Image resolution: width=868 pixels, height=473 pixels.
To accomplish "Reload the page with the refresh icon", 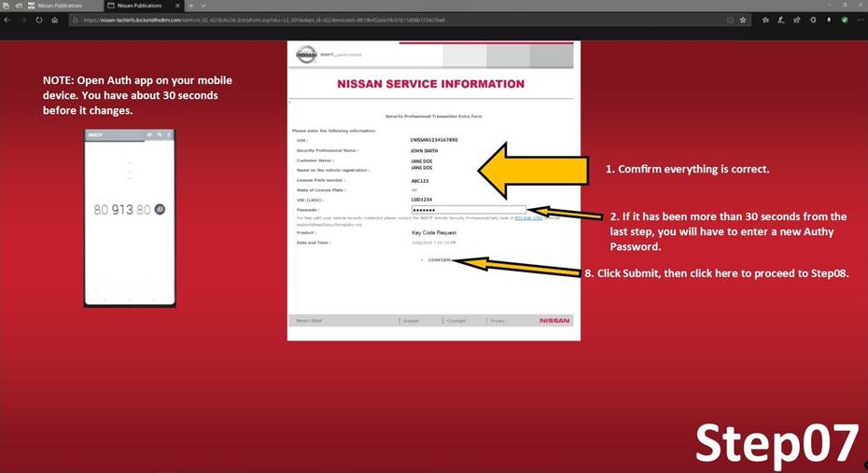I will pos(39,20).
